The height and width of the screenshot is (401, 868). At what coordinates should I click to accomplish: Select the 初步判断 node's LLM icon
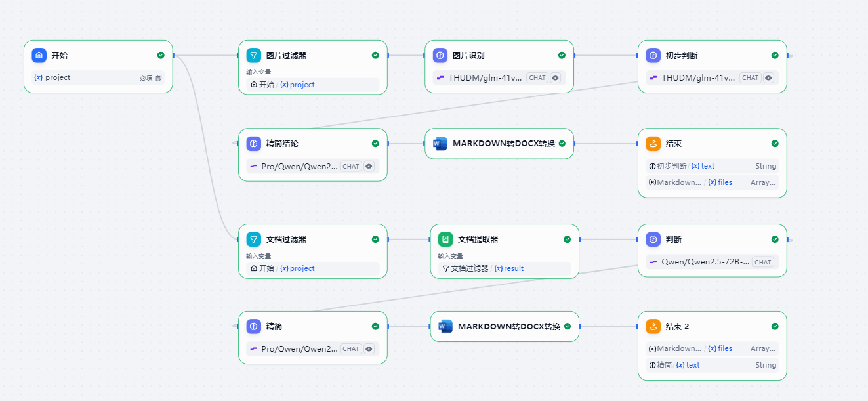tap(653, 55)
